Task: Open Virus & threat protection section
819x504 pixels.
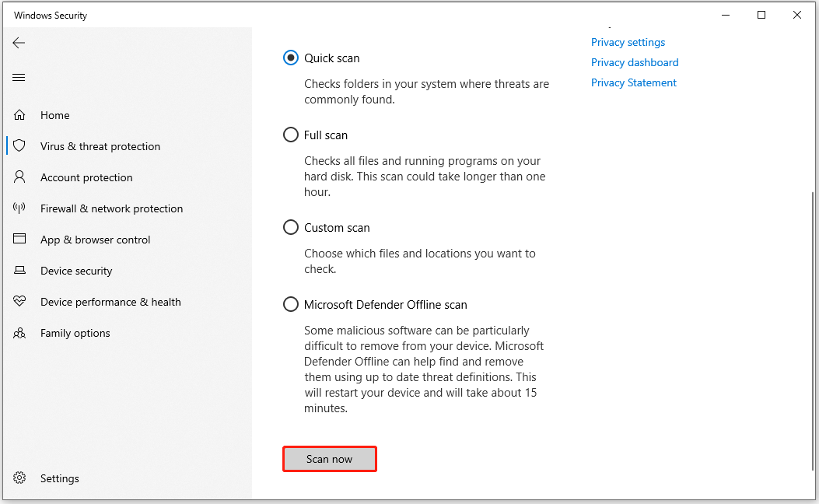Action: (x=100, y=146)
